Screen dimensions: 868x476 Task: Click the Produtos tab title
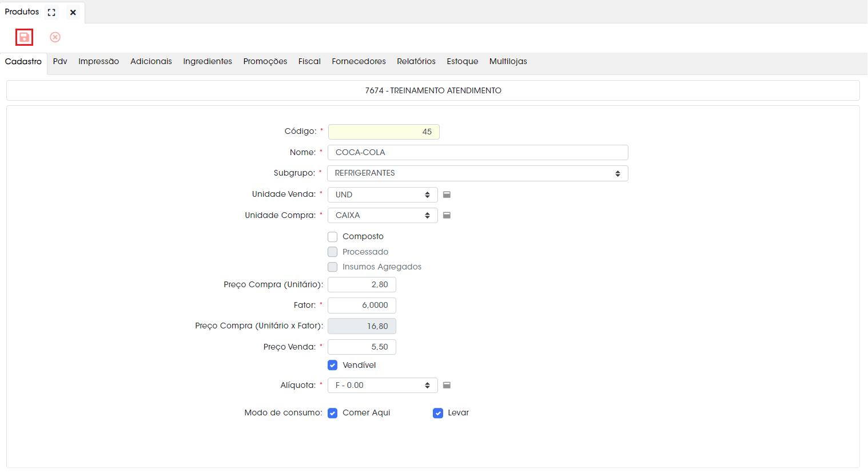point(22,12)
